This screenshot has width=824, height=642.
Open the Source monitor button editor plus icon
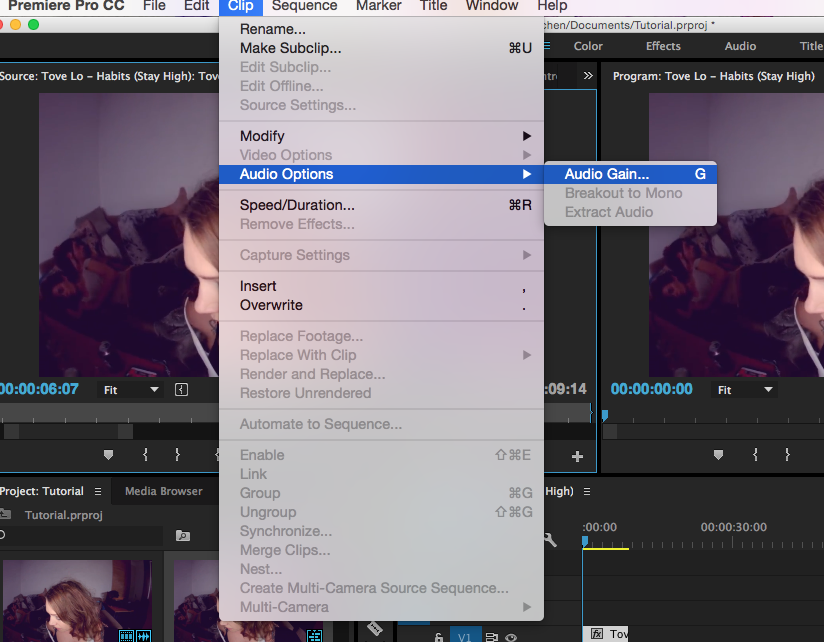(x=577, y=457)
